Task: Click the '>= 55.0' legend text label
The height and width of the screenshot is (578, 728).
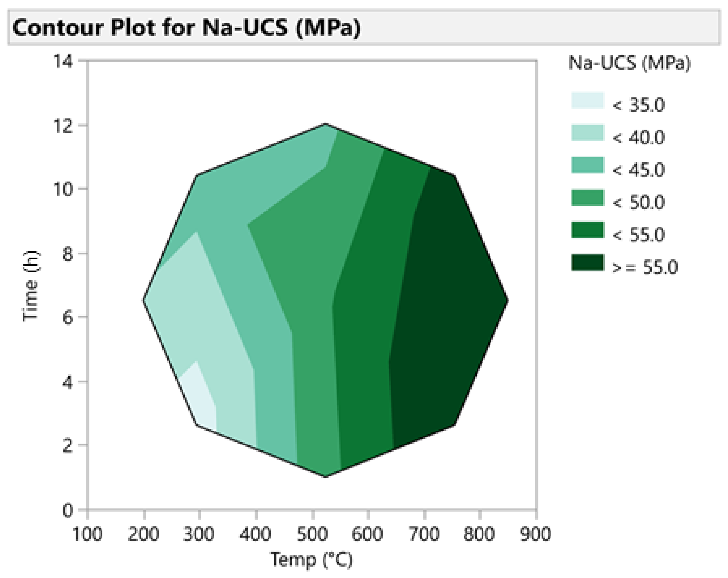Action: click(645, 267)
